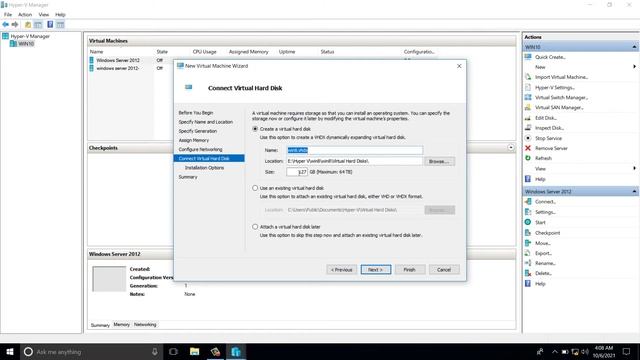Click the new disk Location field
Viewport: 640px width, 360px height.
click(x=355, y=161)
